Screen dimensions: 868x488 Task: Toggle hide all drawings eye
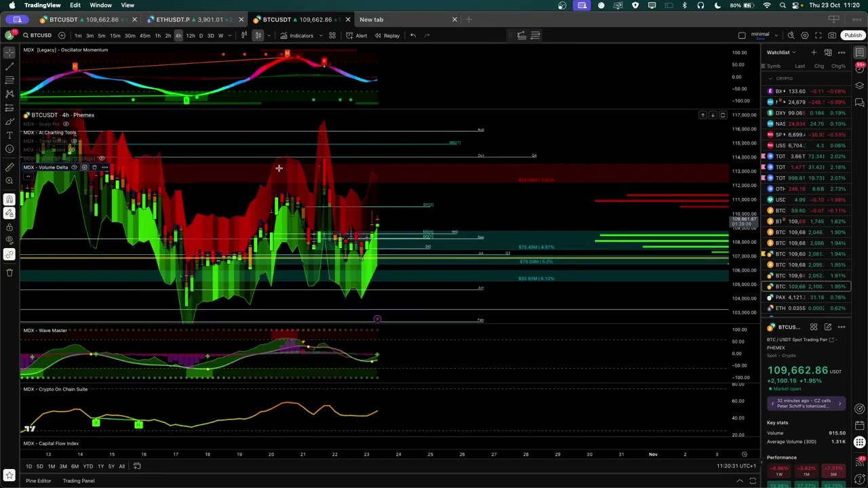tap(9, 240)
